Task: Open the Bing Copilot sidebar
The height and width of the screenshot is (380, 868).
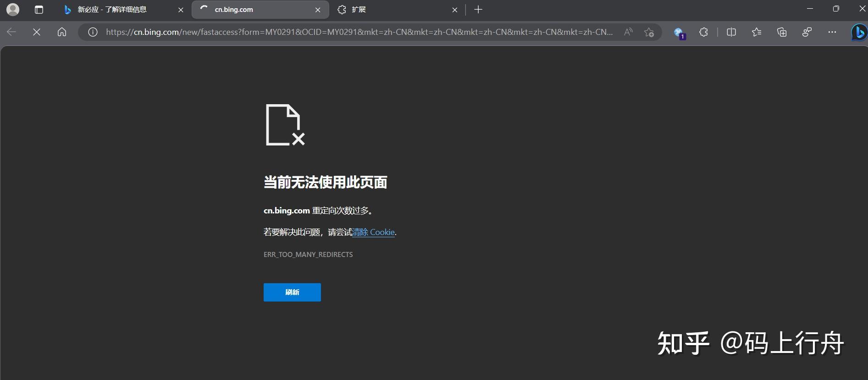Action: (x=858, y=32)
